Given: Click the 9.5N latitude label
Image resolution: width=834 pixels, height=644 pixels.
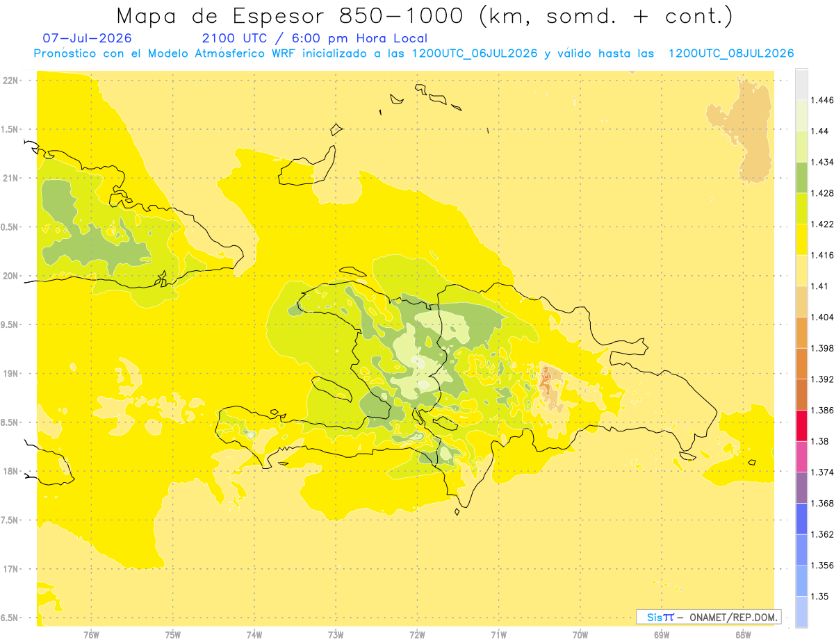Looking at the screenshot, I should [x=10, y=324].
